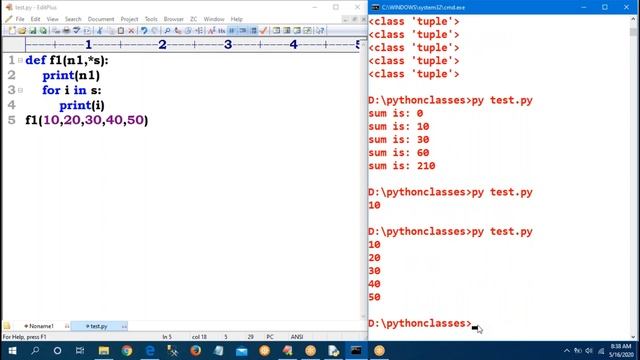
Task: Run the spell check toolbar icon
Action: [x=76, y=31]
